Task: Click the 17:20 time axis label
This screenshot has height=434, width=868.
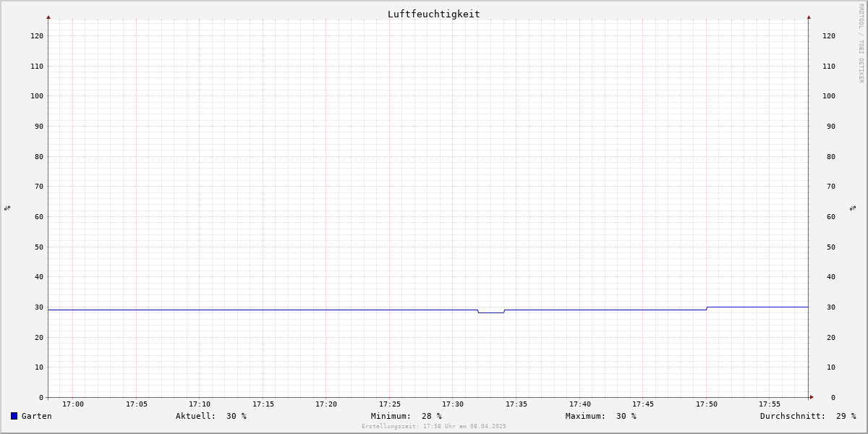Action: (326, 404)
